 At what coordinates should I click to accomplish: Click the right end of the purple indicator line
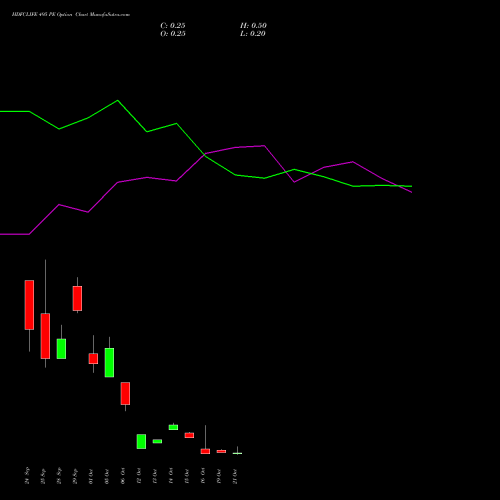pos(412,192)
